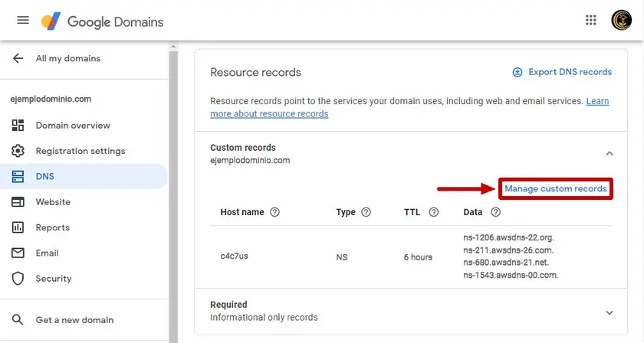
Task: Open the account profile avatar
Action: (x=621, y=20)
